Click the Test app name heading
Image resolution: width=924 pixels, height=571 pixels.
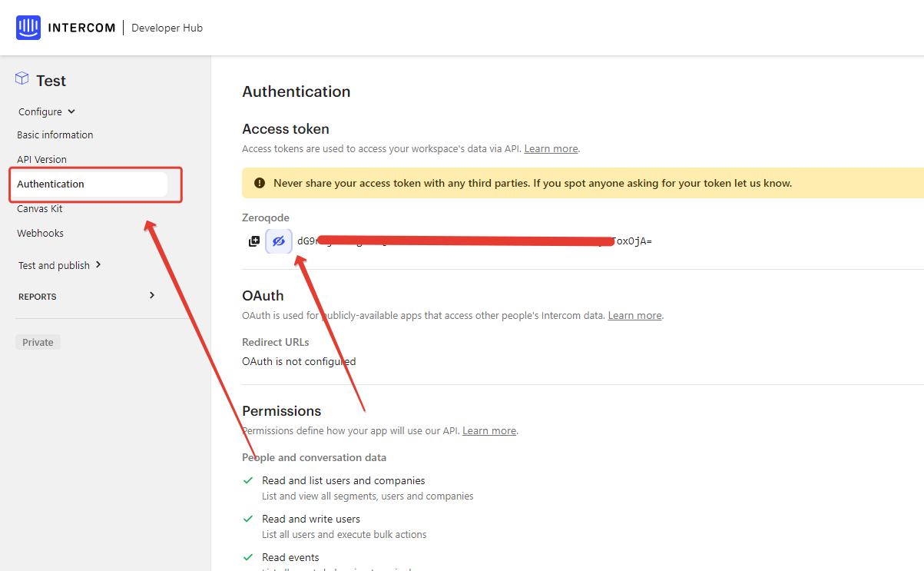coord(51,81)
